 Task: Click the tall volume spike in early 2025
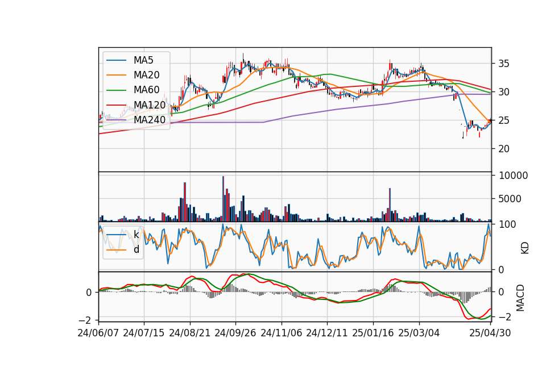click(390, 205)
